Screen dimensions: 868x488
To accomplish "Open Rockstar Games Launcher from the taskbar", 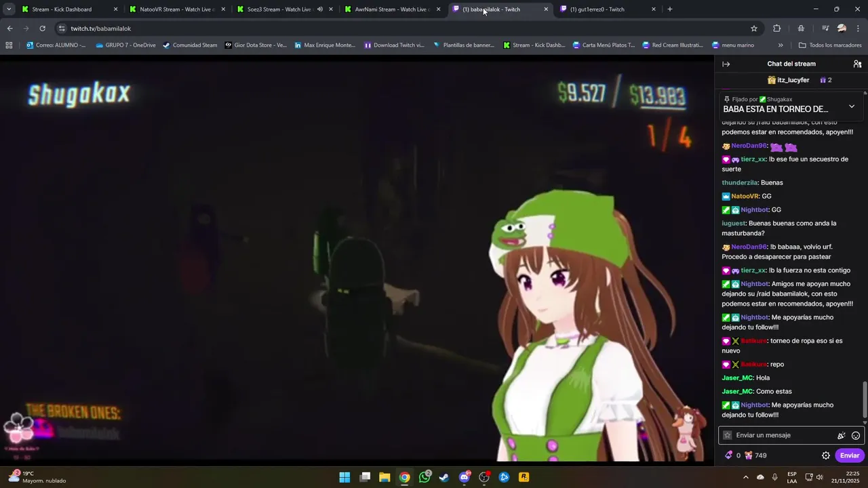I will pyautogui.click(x=524, y=477).
